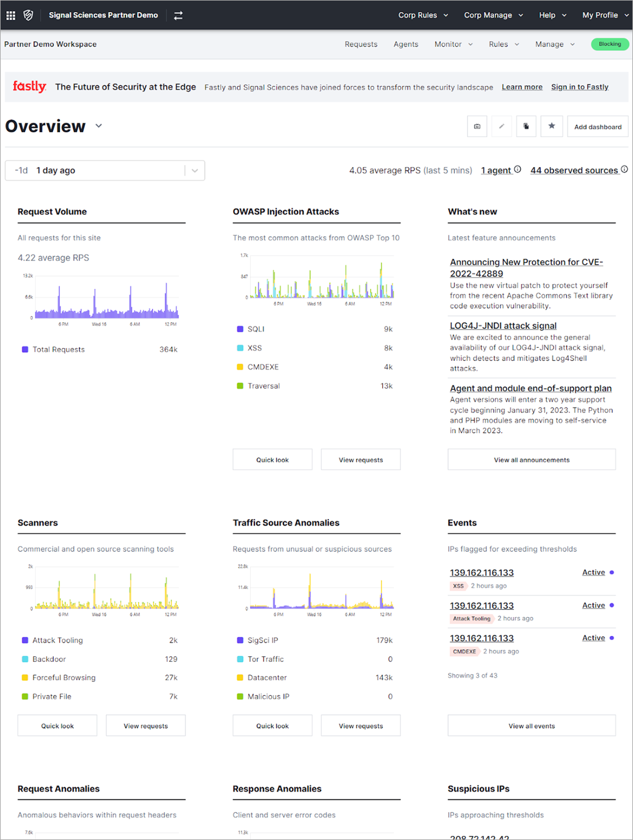633x840 pixels.
Task: Click Quick look under Traffic Source Anomalies
Action: point(273,726)
